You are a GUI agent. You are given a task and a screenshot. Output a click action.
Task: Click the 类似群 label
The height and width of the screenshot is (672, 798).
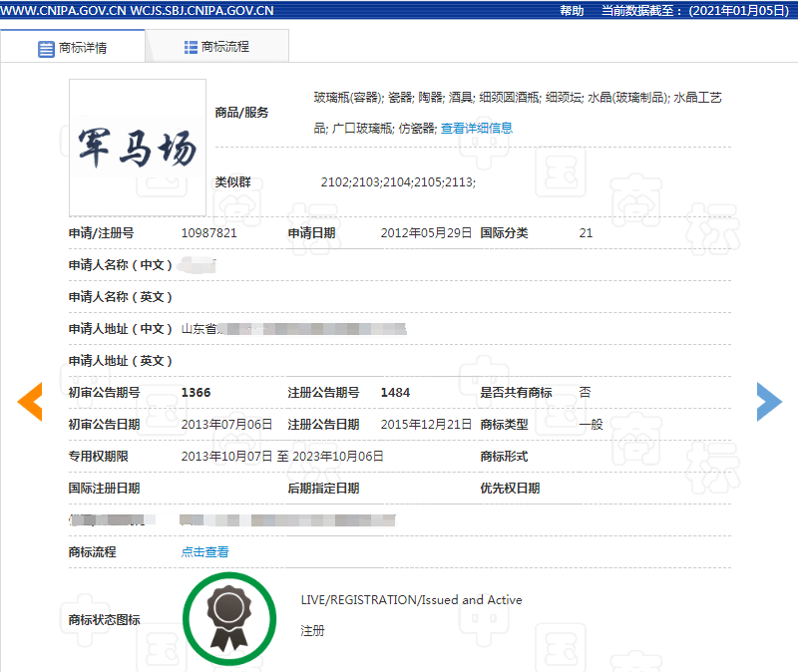point(232,182)
